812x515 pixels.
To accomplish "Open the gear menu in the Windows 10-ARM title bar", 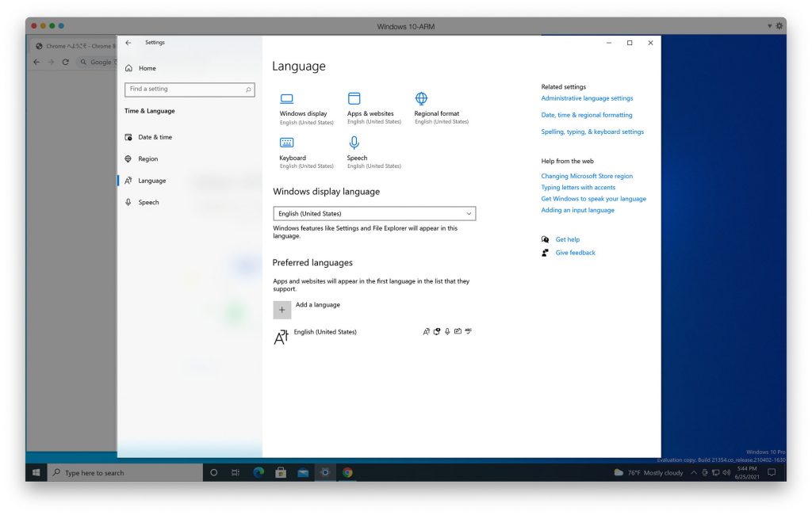I will point(779,26).
